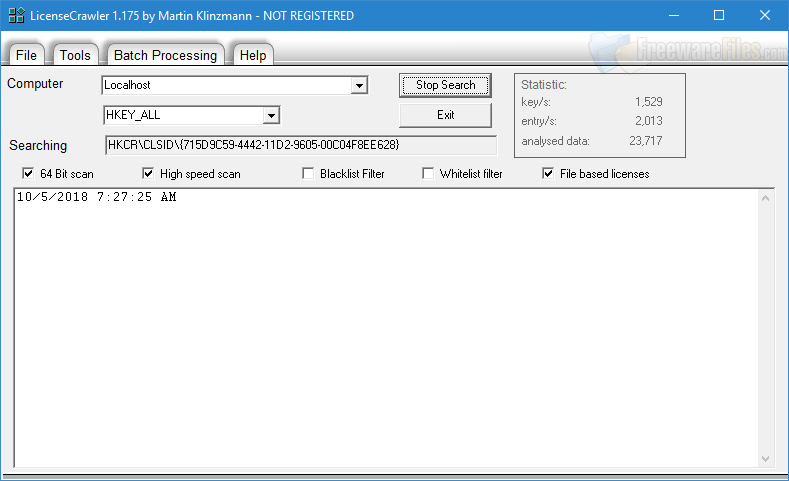
Task: Click the timestamp 10/5/2018 7:27:25 AM text
Action: [97, 197]
